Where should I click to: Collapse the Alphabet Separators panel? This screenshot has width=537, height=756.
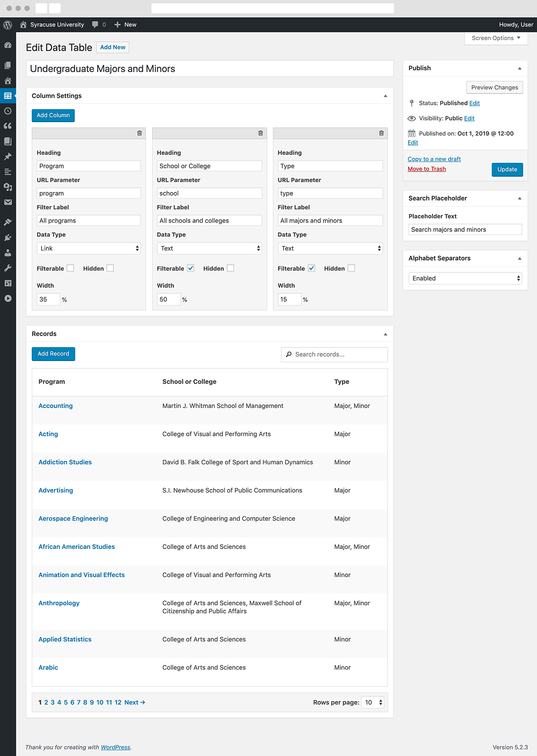[x=520, y=259]
